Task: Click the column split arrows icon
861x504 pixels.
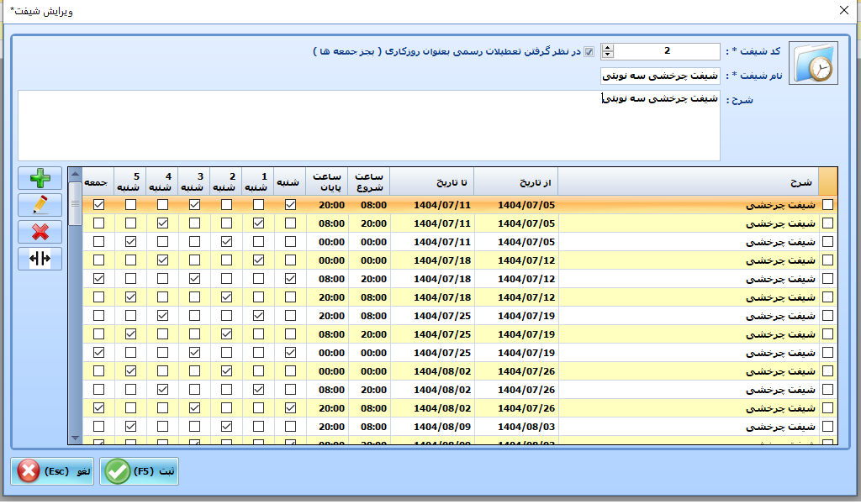Action: tap(40, 259)
